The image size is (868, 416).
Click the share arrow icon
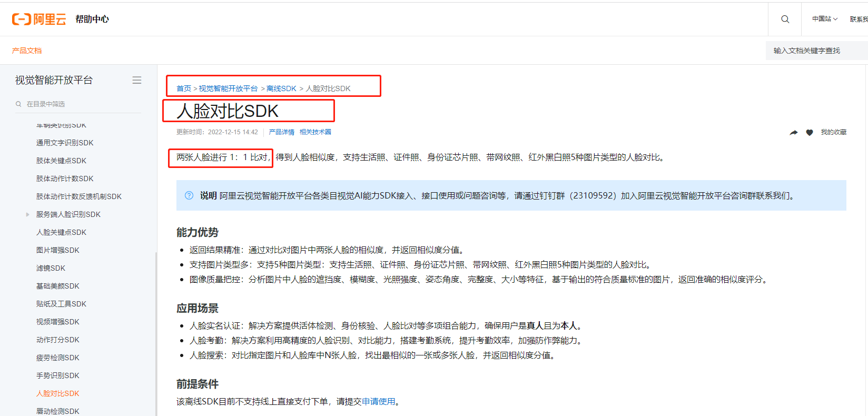(x=794, y=132)
